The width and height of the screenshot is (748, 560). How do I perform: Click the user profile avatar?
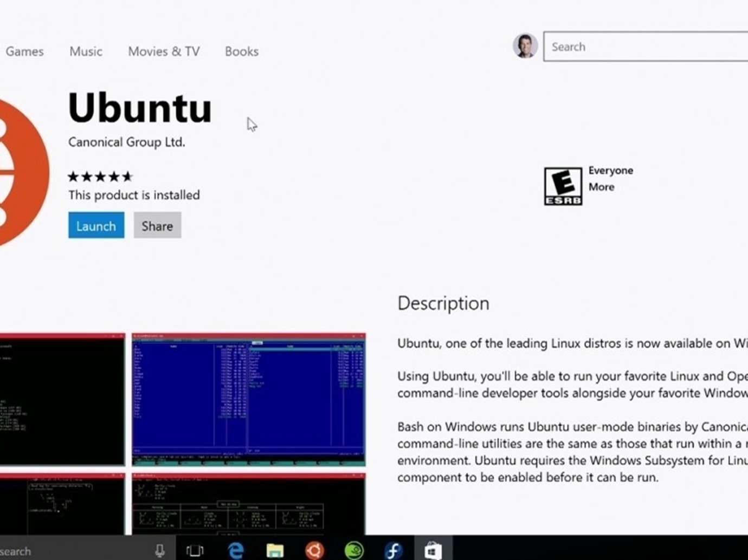tap(525, 46)
